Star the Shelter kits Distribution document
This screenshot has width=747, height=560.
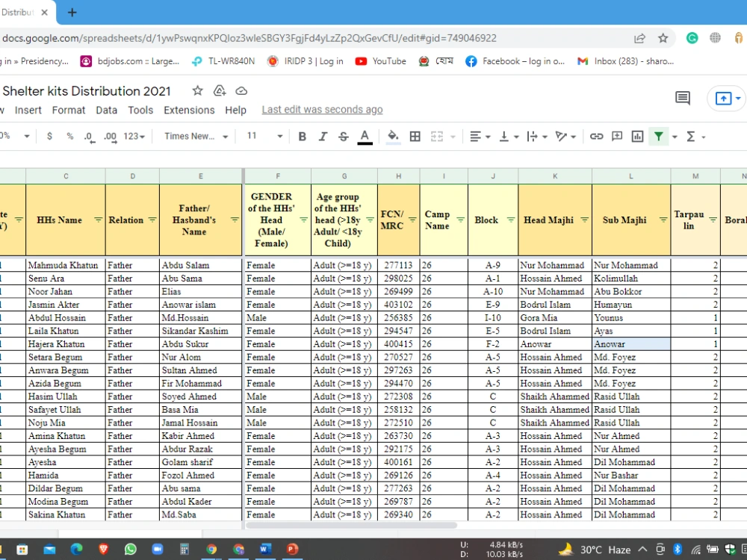[197, 90]
